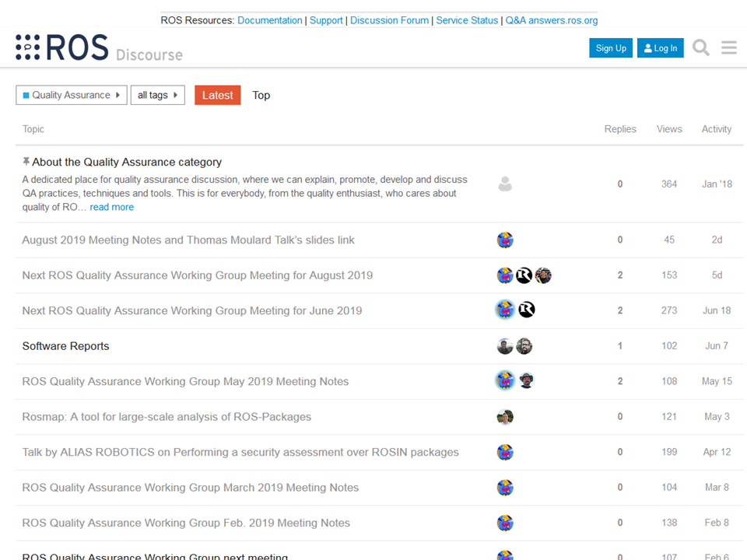Viewport: 747px width, 560px height.
Task: Open the hamburger menu icon
Action: click(x=729, y=47)
